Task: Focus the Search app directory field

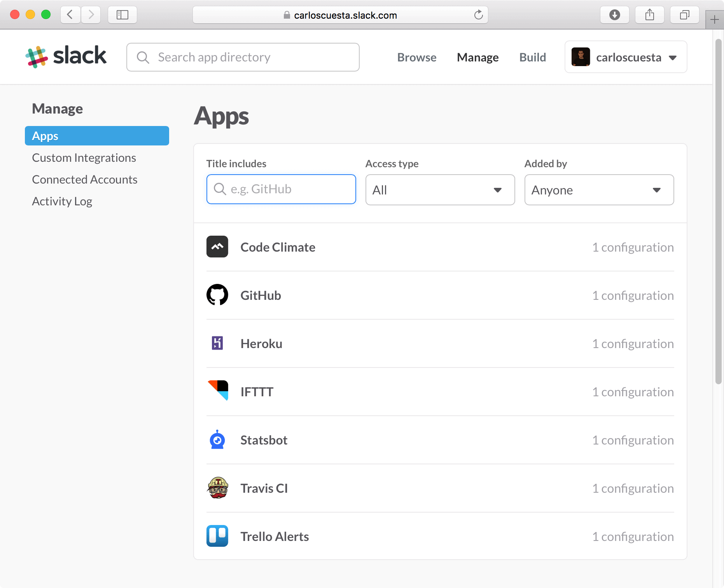Action: [243, 57]
